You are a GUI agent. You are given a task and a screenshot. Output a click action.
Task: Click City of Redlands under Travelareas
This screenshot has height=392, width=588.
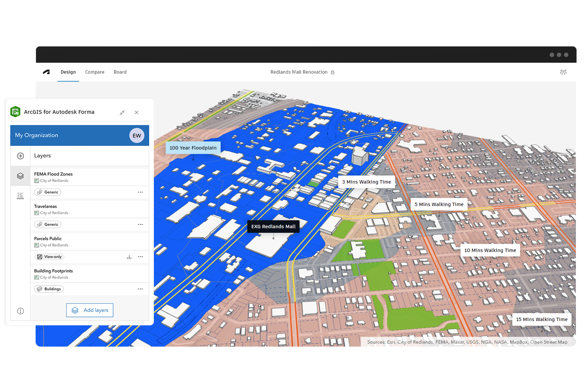click(x=54, y=213)
